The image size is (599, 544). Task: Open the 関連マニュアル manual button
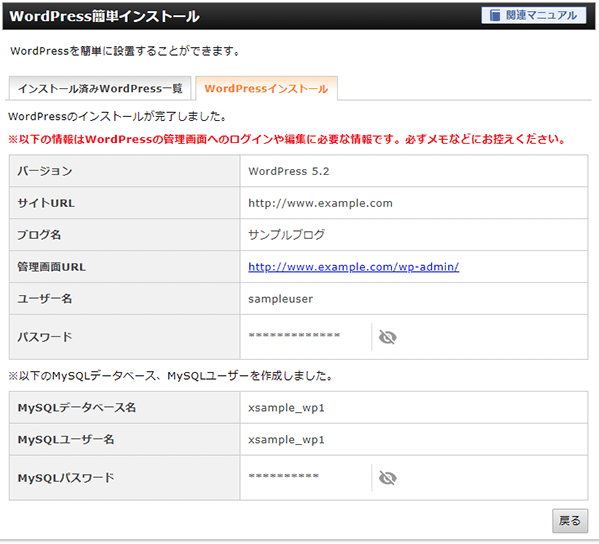(x=534, y=16)
